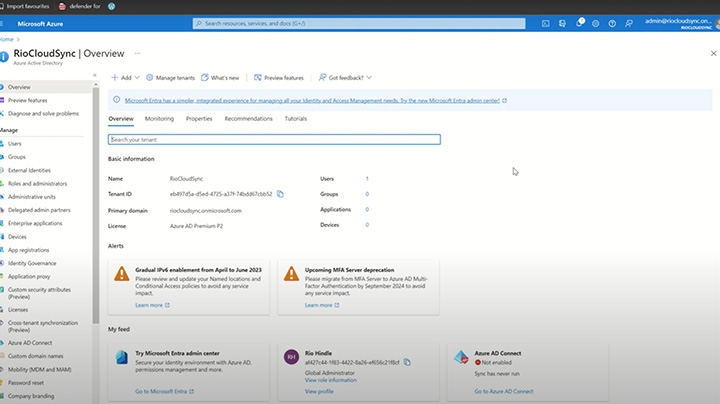The image size is (720, 404).
Task: Copy the Tenant ID to clipboard
Action: pyautogui.click(x=281, y=194)
